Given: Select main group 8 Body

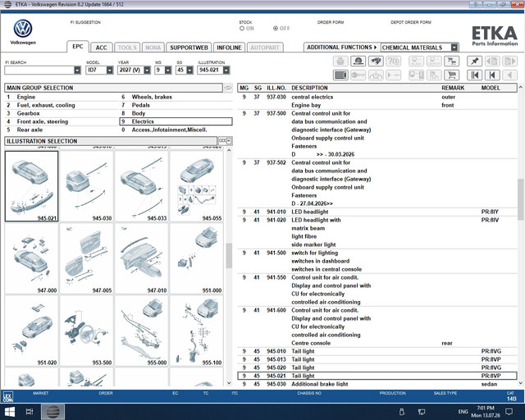Looking at the screenshot, I should coord(176,113).
